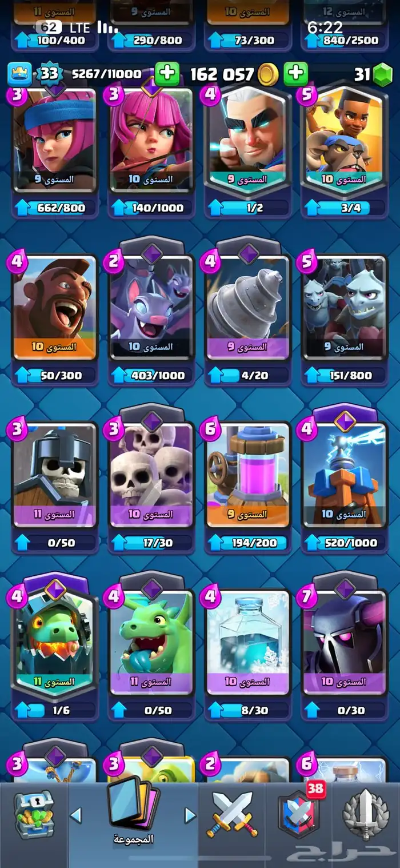Go to previous tab with left arrow

coord(75,815)
